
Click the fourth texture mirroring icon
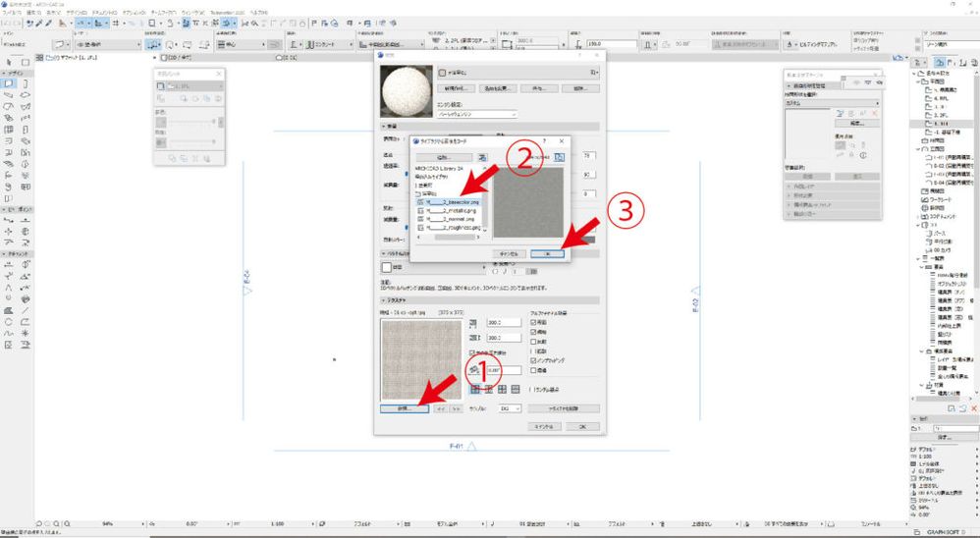tap(515, 390)
